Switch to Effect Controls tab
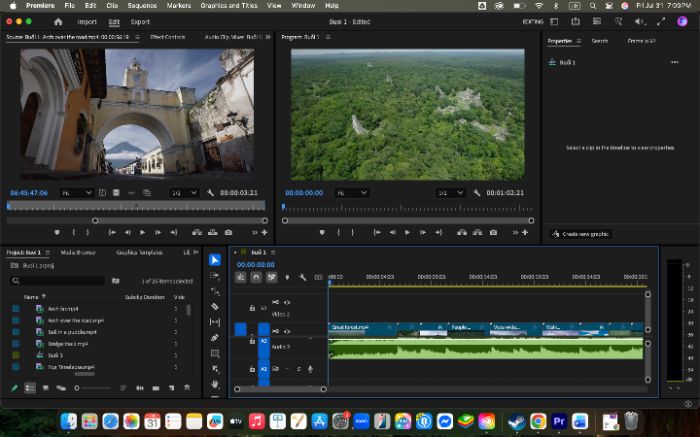The height and width of the screenshot is (437, 700). (x=167, y=37)
